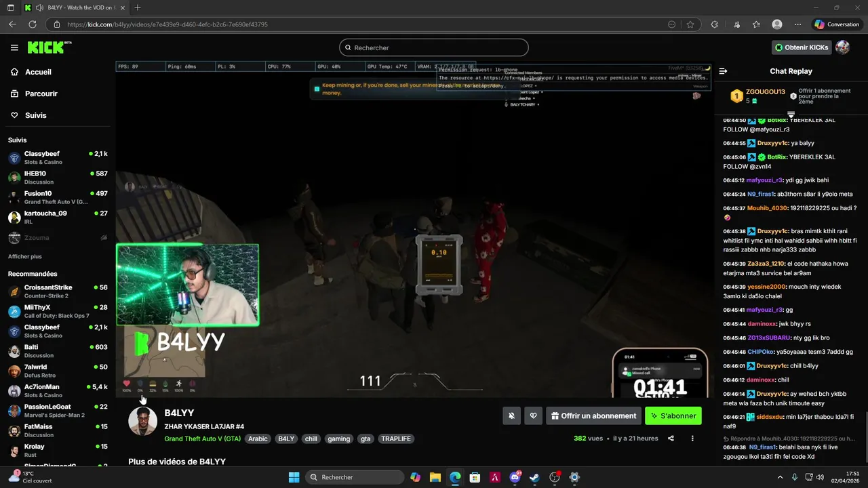Open the Ac7ionMan recommended channel
The width and height of the screenshot is (868, 488).
58,391
